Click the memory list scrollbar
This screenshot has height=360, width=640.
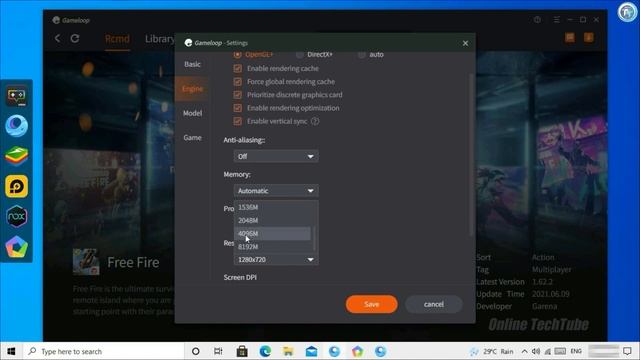314,239
